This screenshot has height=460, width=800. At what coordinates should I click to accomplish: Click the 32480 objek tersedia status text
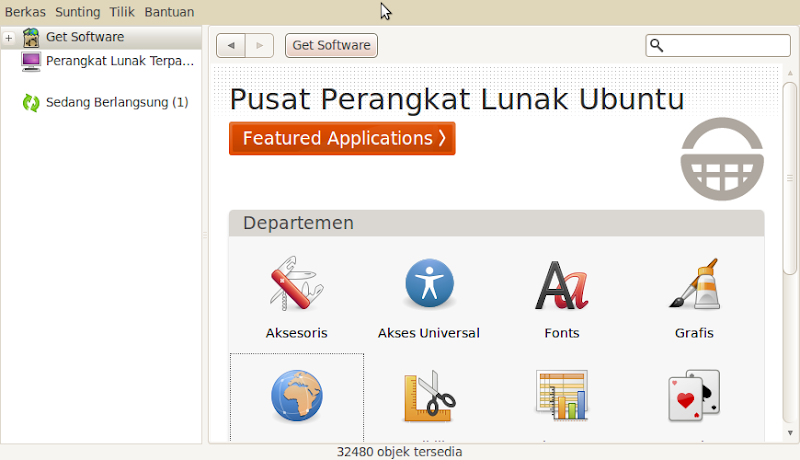[399, 452]
